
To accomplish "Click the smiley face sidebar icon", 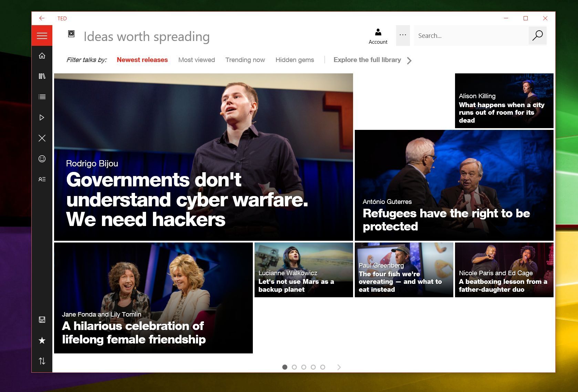I will [x=42, y=159].
